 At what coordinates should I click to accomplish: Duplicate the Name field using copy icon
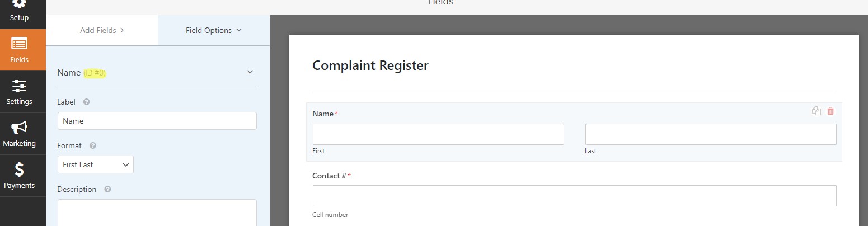coord(817,111)
